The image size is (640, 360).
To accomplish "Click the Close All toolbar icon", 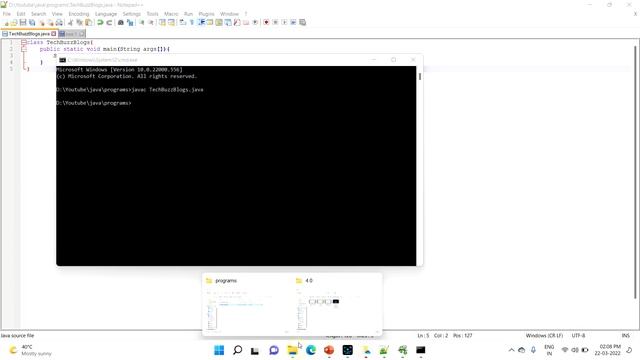I will tap(50, 22).
